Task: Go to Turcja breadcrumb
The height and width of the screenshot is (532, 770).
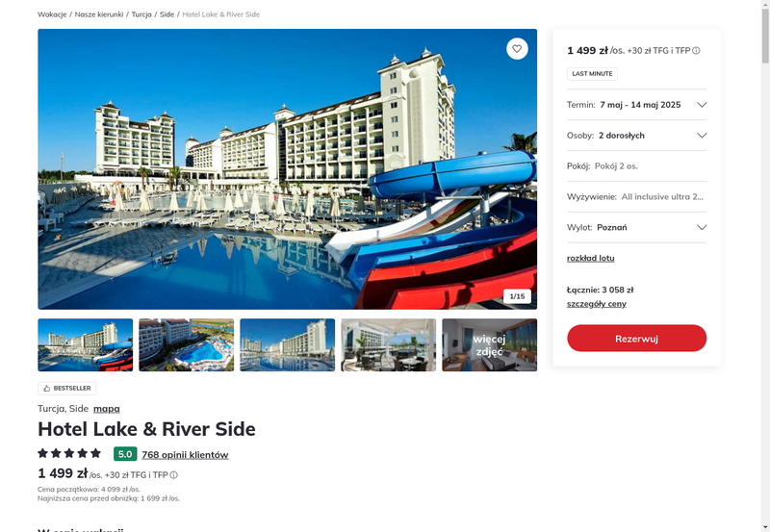Action: click(141, 14)
